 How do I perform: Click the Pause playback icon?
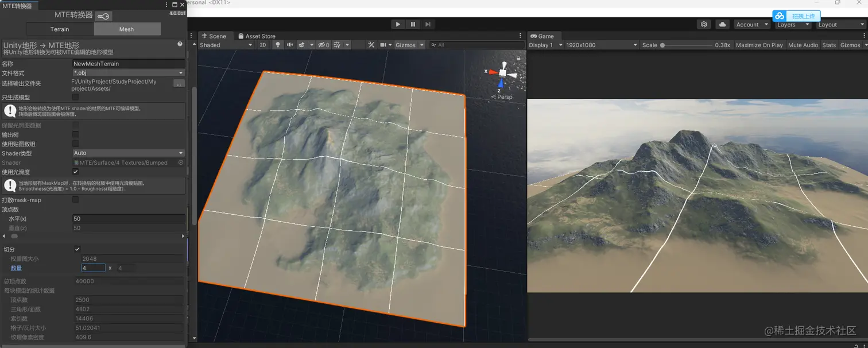coord(413,24)
